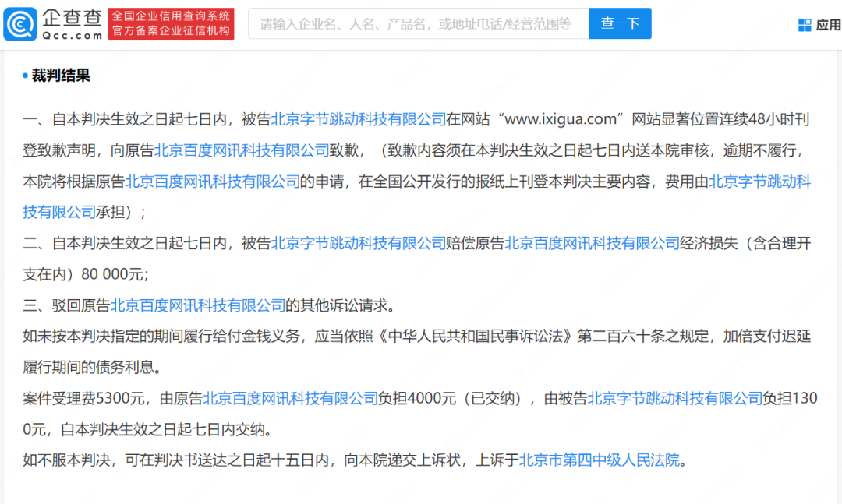This screenshot has height=504, width=842.
Task: Open 北京字节跳动科技有限公司 link in item 一 first line
Action: (358, 119)
